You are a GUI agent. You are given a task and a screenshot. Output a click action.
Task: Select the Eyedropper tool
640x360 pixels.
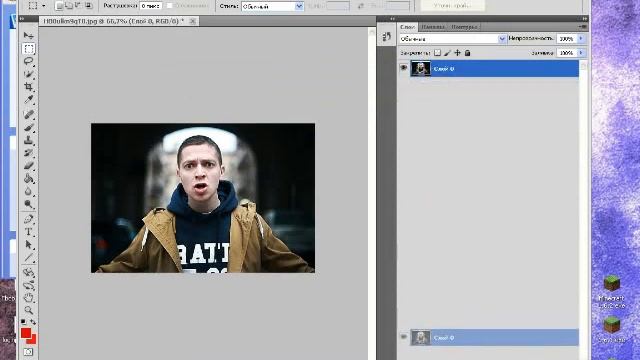28,100
